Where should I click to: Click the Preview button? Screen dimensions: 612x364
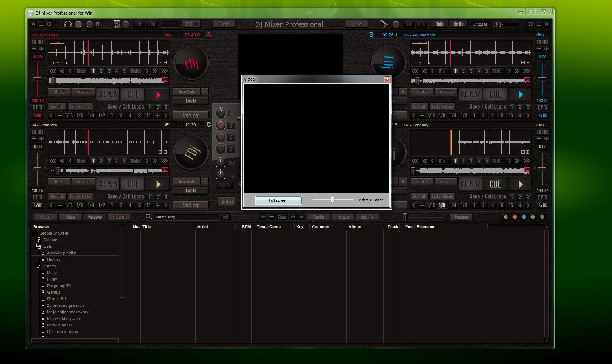[461, 217]
